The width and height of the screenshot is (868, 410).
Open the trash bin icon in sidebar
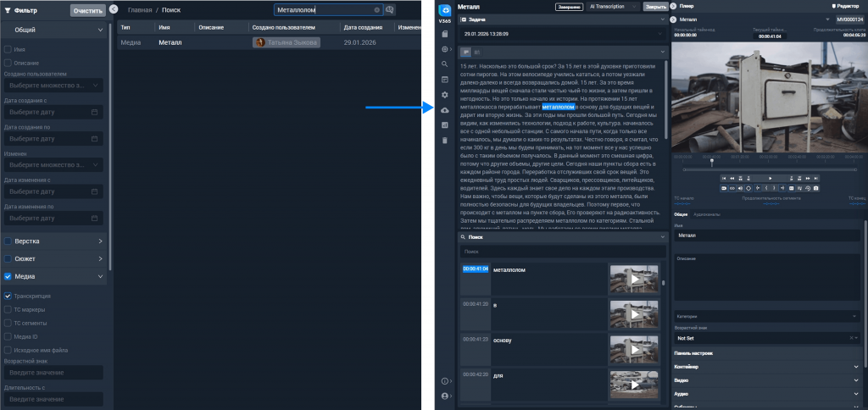pyautogui.click(x=445, y=141)
